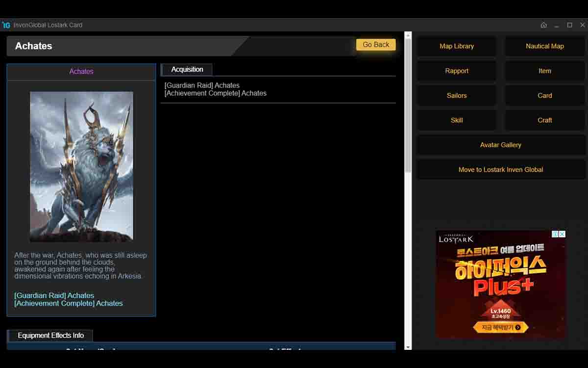Click the InvenGlobal app logo icon
The height and width of the screenshot is (368, 588).
tap(6, 25)
